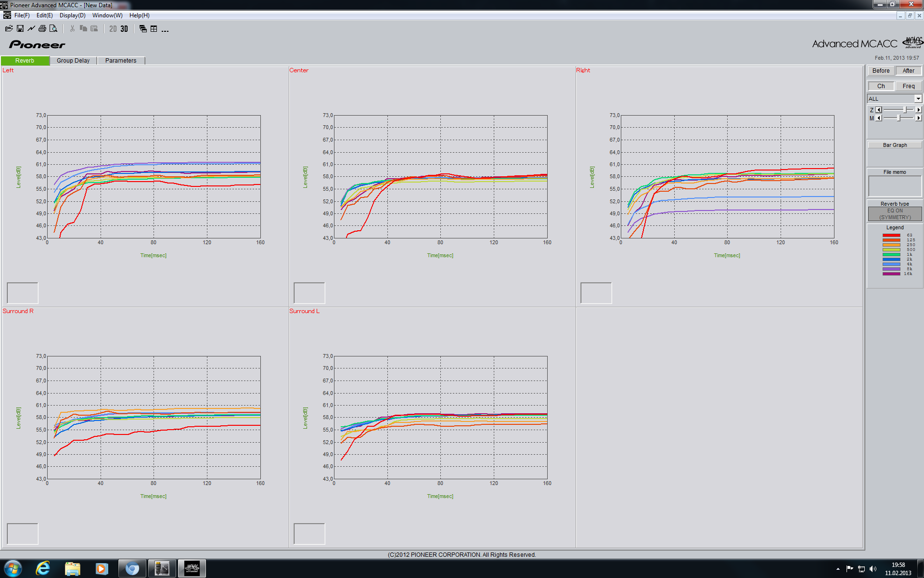This screenshot has height=578, width=924.
Task: Click the cascade windows icon
Action: pos(143,29)
